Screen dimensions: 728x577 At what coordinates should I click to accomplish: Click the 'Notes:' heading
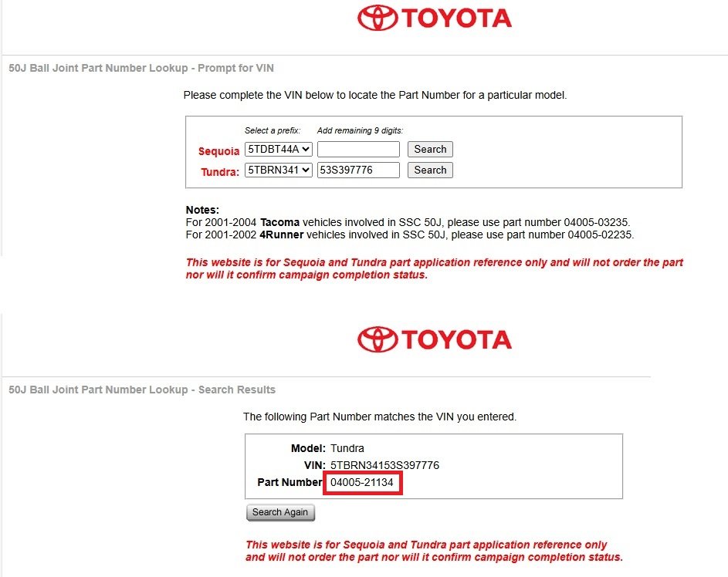click(x=202, y=210)
